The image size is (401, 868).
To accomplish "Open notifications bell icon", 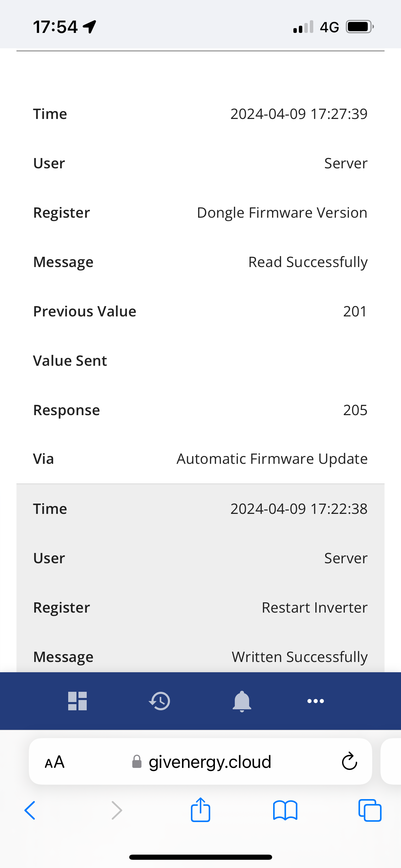I will pos(242,701).
